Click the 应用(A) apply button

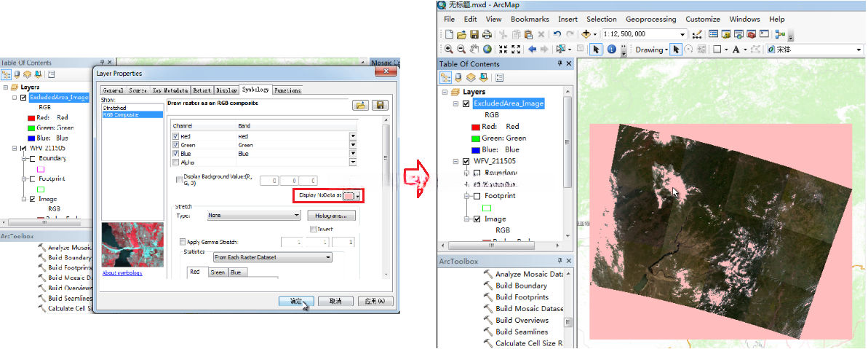375,302
